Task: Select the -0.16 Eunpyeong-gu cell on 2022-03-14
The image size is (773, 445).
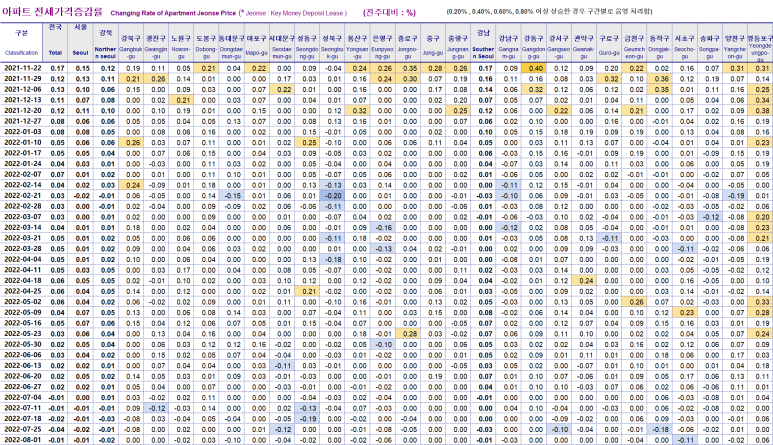Action: click(x=383, y=228)
